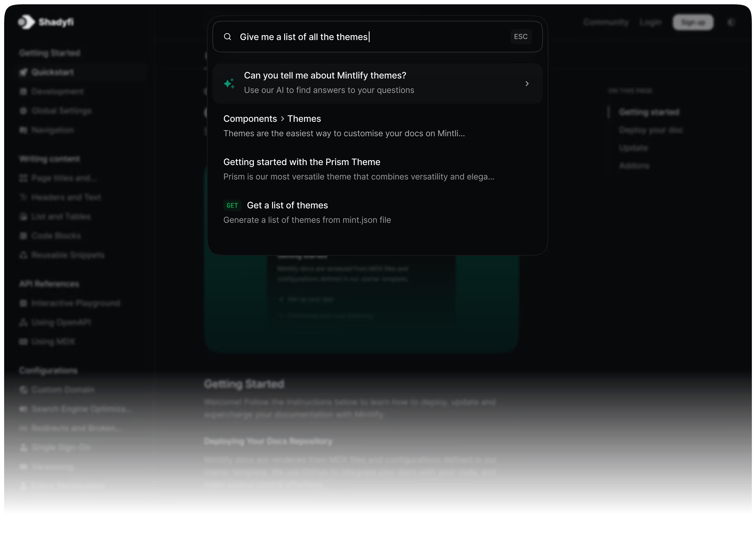Click the GET method badge next to themes endpoint
Viewport: 756px width, 549px height.
(x=232, y=205)
